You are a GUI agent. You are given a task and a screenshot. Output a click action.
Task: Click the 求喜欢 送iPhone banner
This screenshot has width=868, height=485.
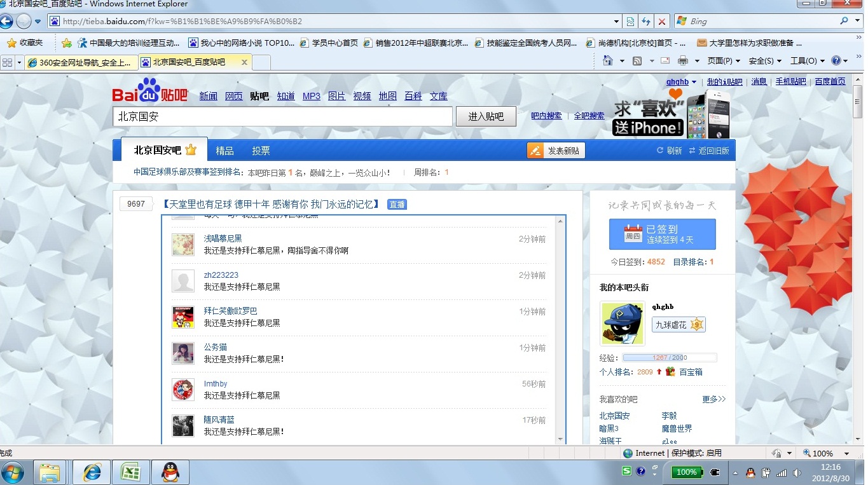click(x=670, y=113)
